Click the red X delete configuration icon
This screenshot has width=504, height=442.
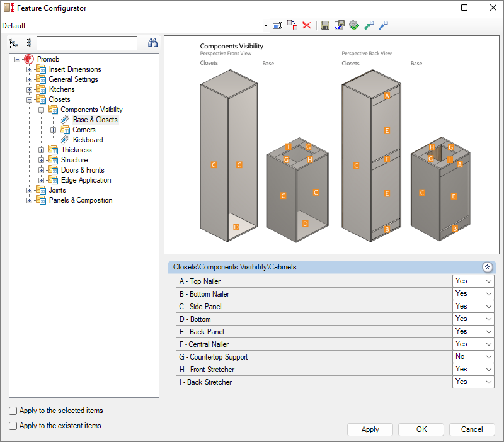pos(307,25)
